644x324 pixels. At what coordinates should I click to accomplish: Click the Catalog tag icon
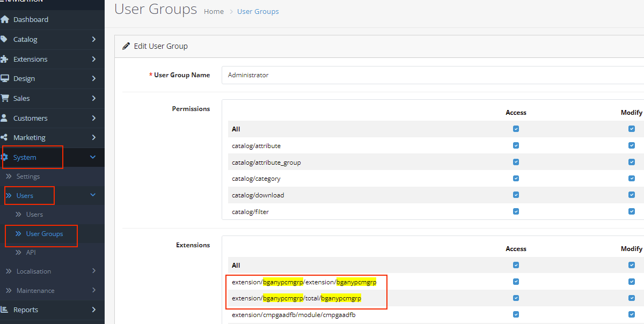(x=4, y=39)
